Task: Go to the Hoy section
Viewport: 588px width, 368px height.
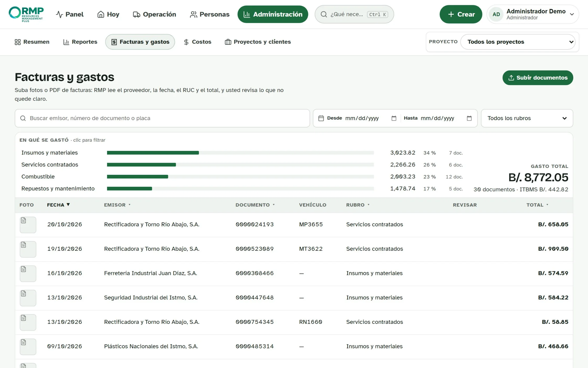Action: click(x=108, y=14)
